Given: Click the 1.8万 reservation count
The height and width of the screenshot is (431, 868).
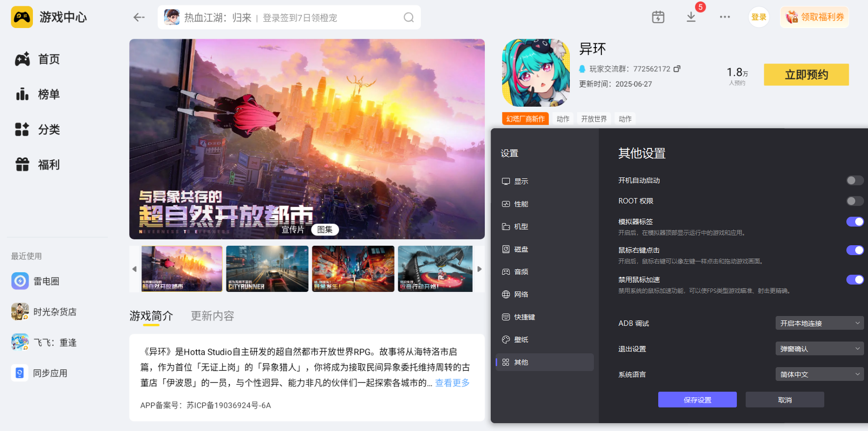Looking at the screenshot, I should [737, 73].
